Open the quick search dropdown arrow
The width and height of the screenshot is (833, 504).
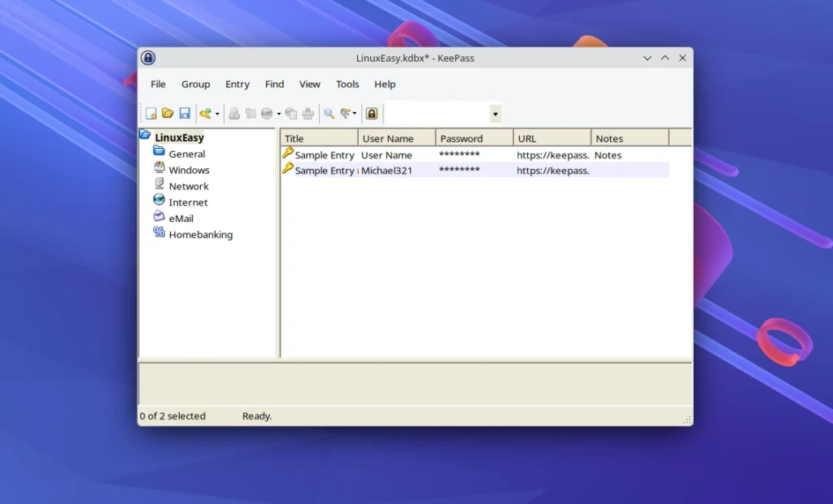tap(495, 113)
